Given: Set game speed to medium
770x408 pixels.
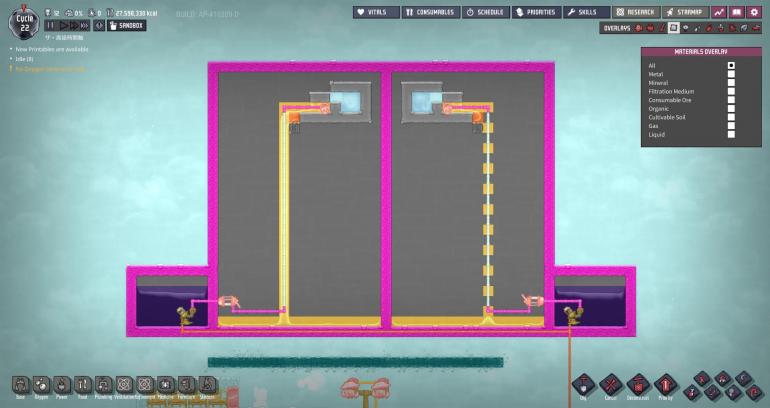Looking at the screenshot, I should 74,26.
